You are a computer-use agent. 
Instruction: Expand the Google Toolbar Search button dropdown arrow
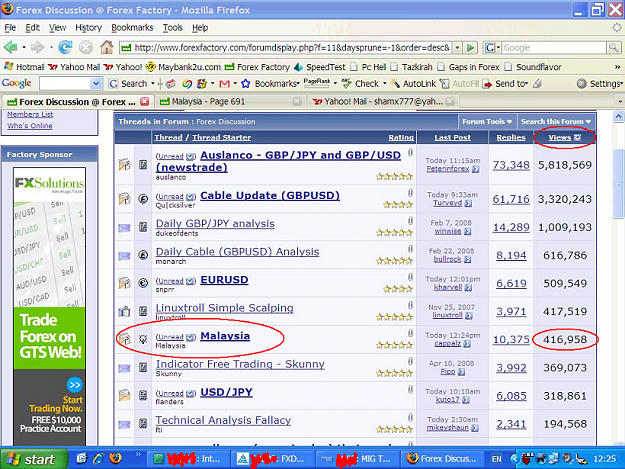(152, 84)
